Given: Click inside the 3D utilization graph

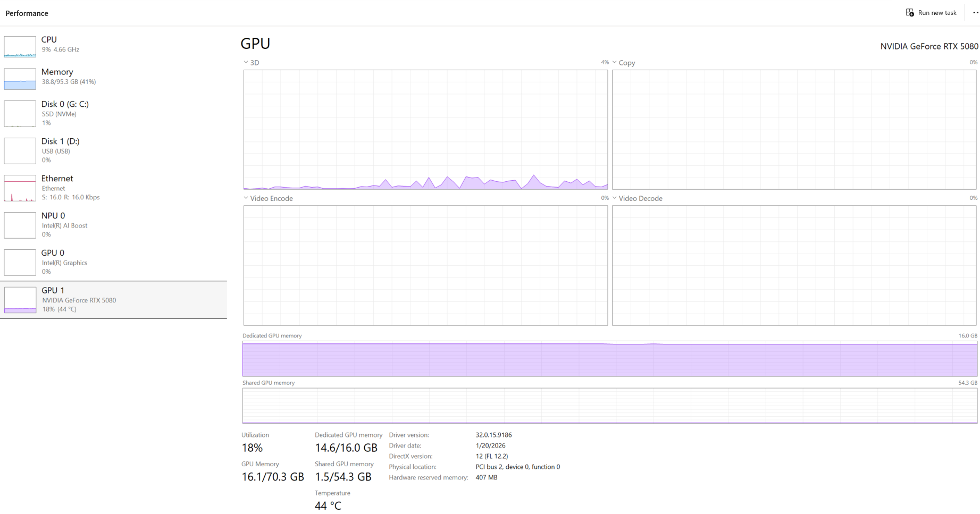Looking at the screenshot, I should (425, 129).
